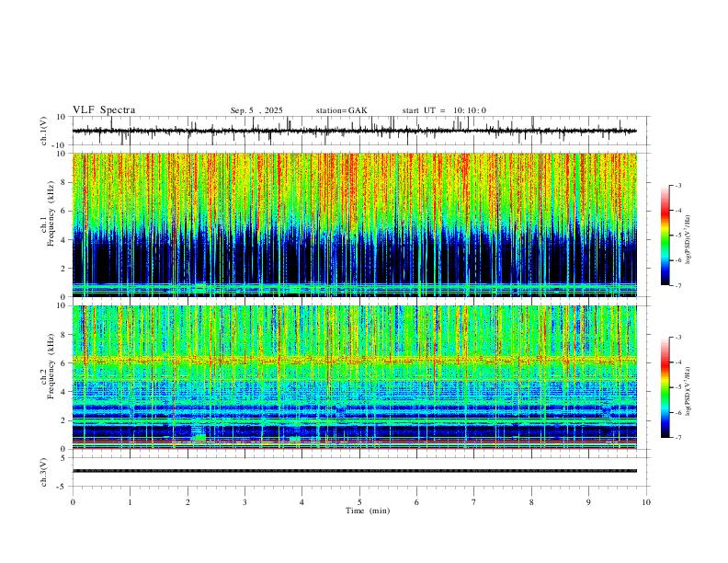Click the "ch.3(V)" axis label

[44, 473]
